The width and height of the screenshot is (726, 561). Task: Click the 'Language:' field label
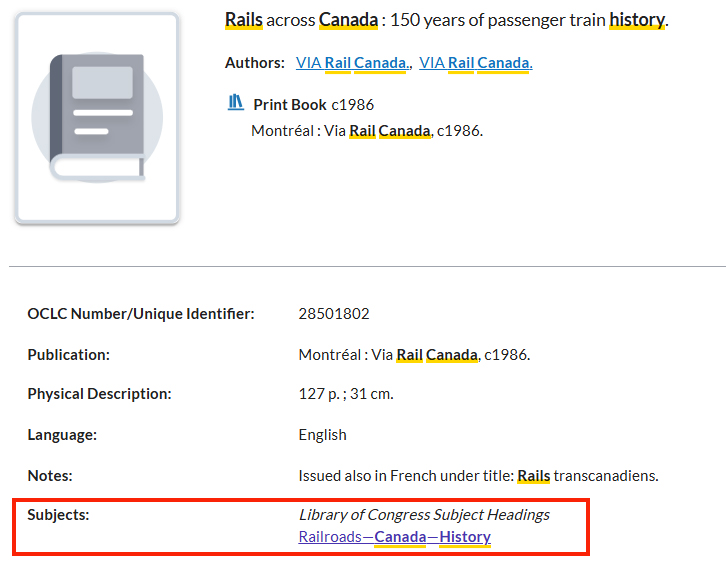[x=62, y=435]
